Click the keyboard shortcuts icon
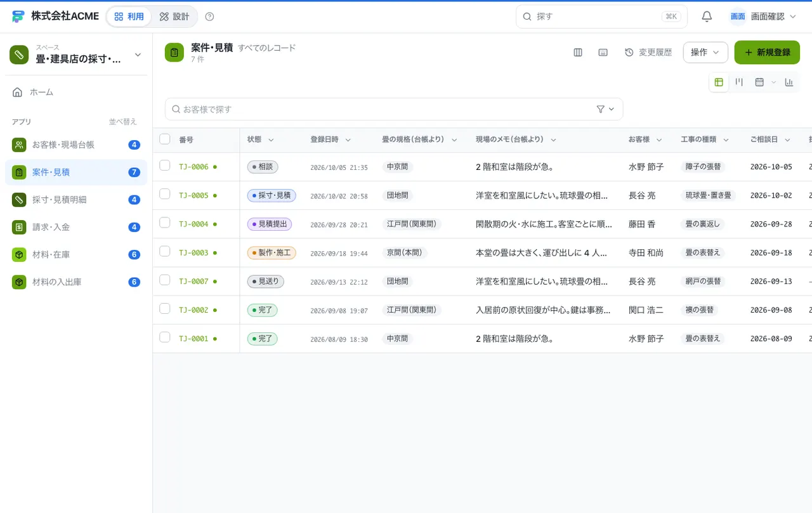The image size is (812, 513). tap(603, 53)
